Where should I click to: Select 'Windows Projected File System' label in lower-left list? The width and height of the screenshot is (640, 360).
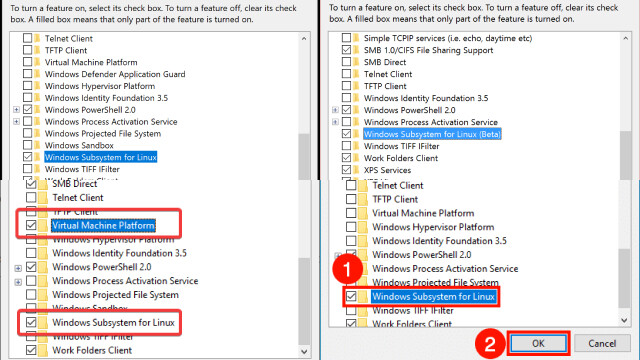click(x=116, y=295)
